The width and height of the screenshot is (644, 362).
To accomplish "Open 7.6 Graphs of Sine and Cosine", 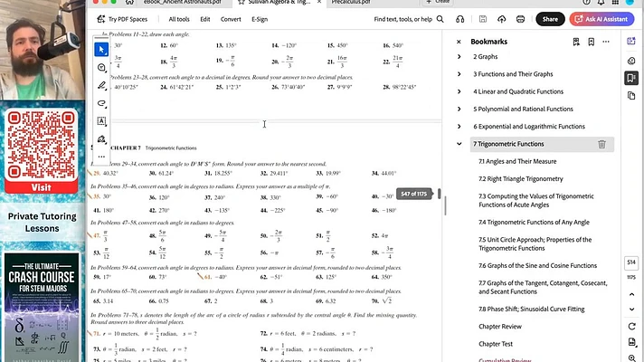I will pyautogui.click(x=537, y=266).
